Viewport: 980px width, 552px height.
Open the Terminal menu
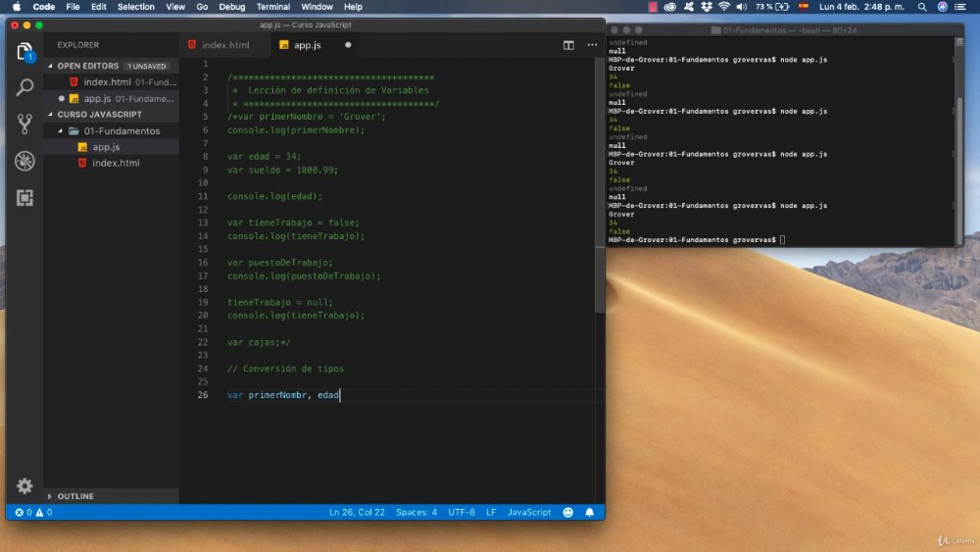[x=273, y=7]
